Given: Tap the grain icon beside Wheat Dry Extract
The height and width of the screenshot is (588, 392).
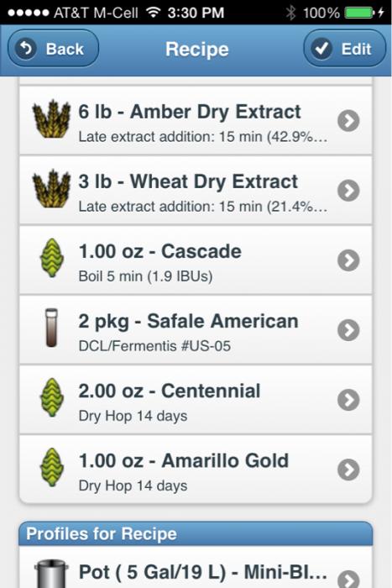Looking at the screenshot, I should 51,188.
